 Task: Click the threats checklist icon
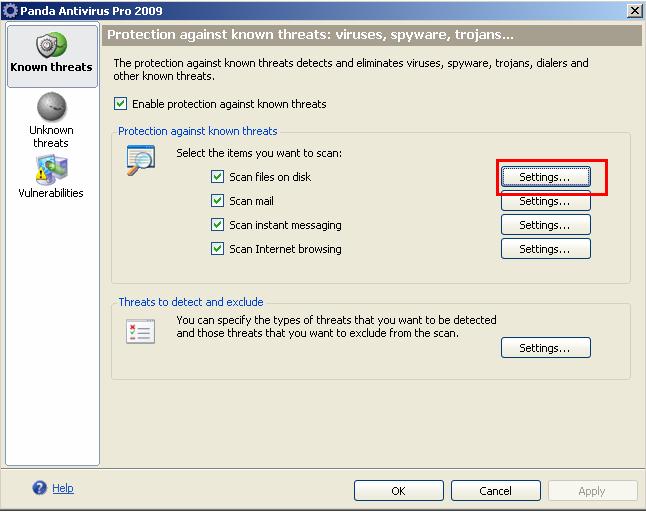[x=140, y=332]
